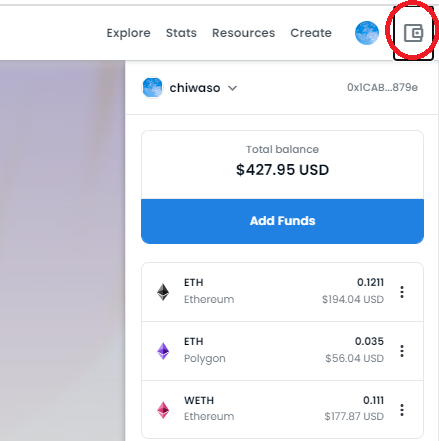
Task: Click the black Ethereum ETH token icon
Action: 163,292
